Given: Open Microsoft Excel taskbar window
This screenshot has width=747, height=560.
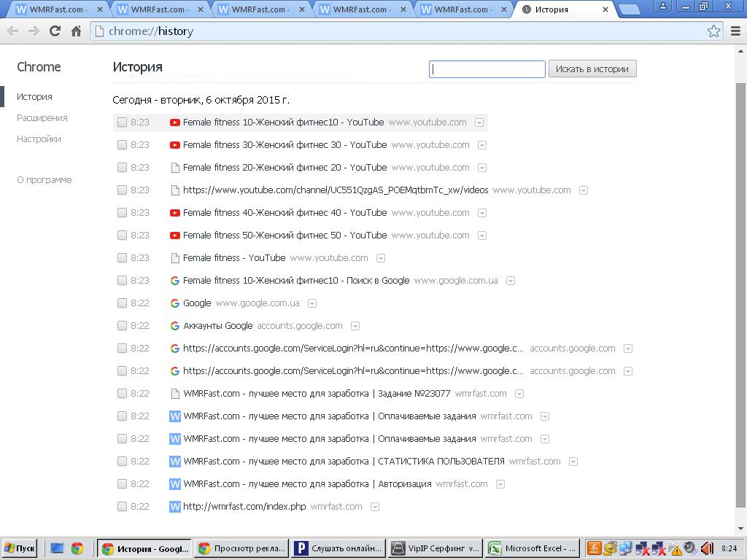Looking at the screenshot, I should point(533,548).
